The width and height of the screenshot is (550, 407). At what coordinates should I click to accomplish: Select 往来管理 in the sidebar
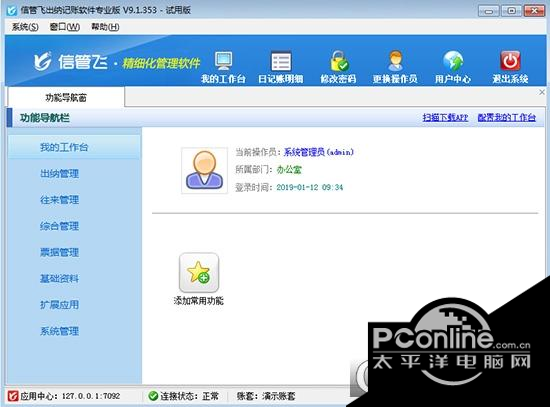point(59,200)
